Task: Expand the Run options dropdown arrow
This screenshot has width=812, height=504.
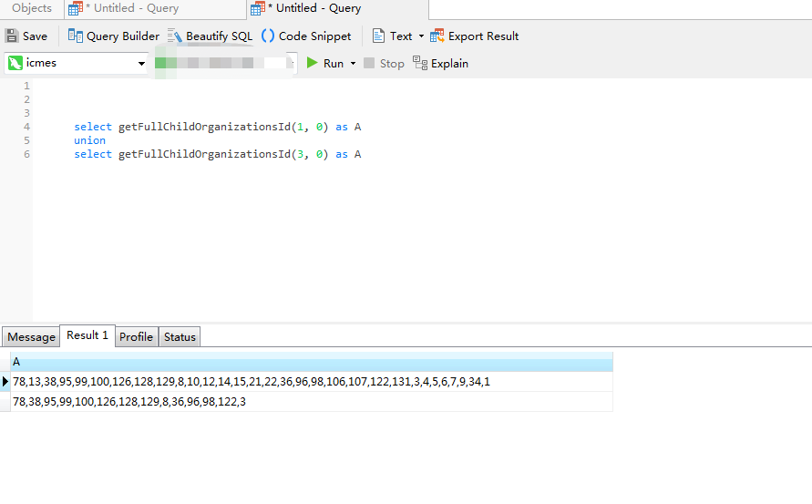Action: tap(354, 63)
